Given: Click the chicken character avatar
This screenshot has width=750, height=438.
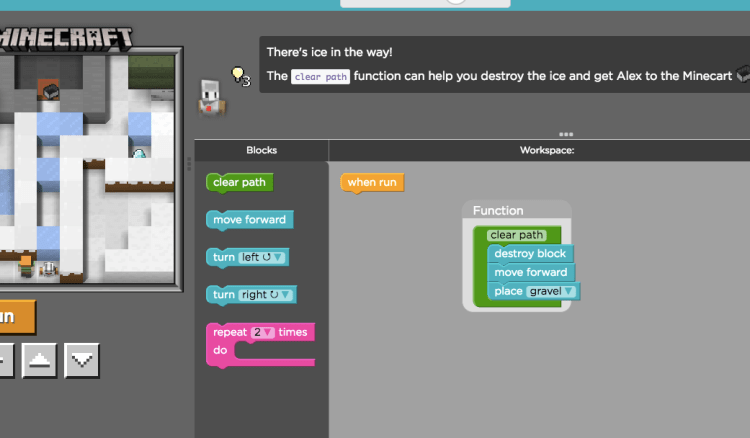Looking at the screenshot, I should [x=210, y=96].
